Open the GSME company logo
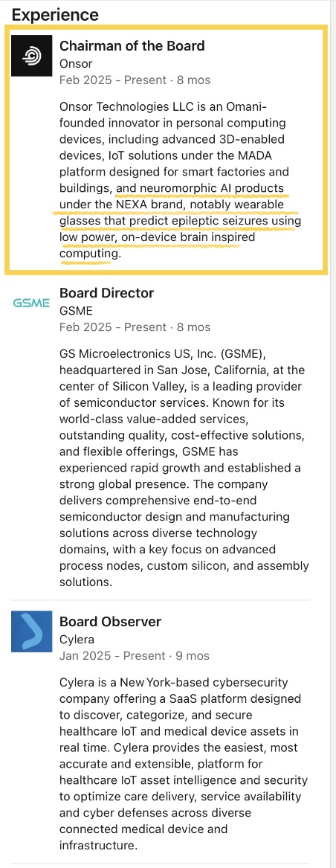Screen dimensions: 336x868 [31, 303]
